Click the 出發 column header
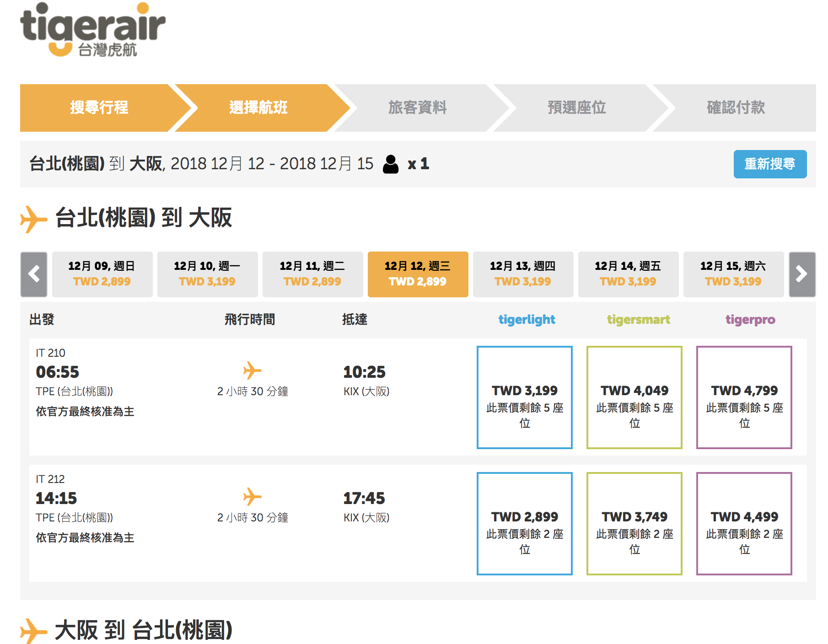Viewport: 828px width, 644px height. [x=42, y=320]
